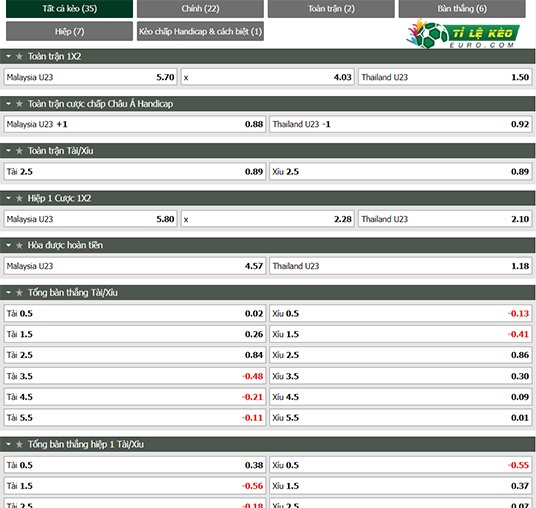Viewport: 536px width, 508px height.
Task: Favorite the Toàn trận 1X2 market star
Action: (x=19, y=57)
